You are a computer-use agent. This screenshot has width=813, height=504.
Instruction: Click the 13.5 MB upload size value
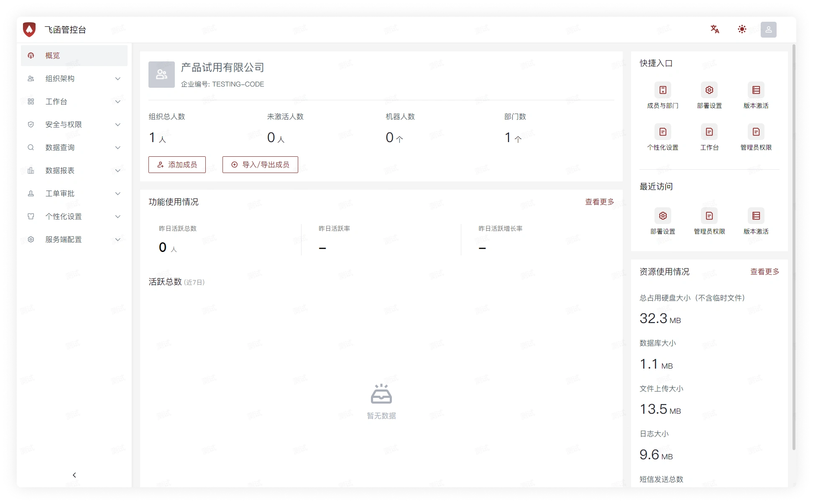click(x=660, y=409)
